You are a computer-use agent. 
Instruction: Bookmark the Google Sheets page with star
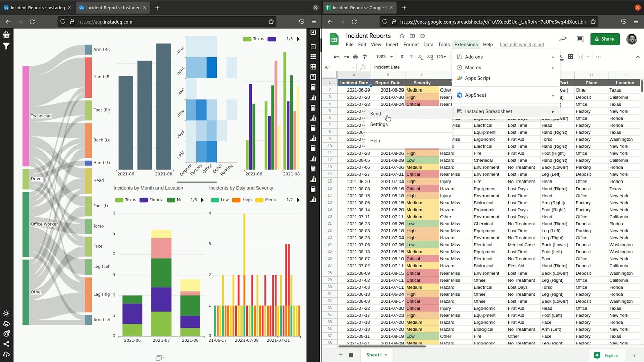[593, 22]
